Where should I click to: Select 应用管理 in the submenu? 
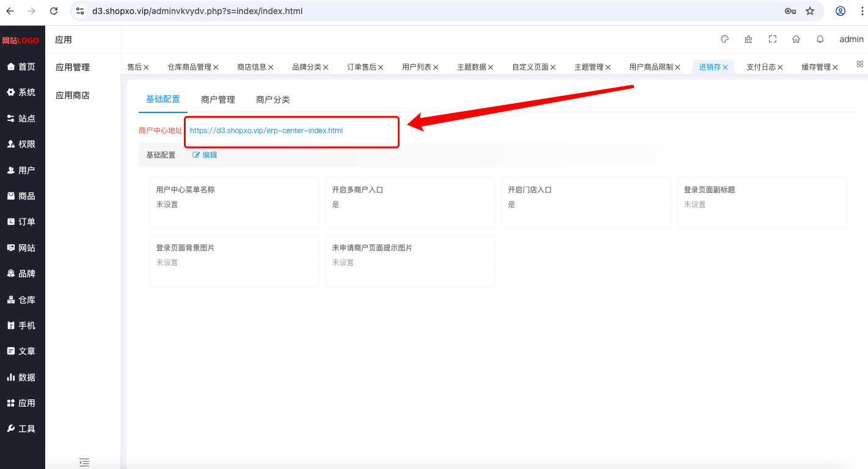[x=73, y=67]
